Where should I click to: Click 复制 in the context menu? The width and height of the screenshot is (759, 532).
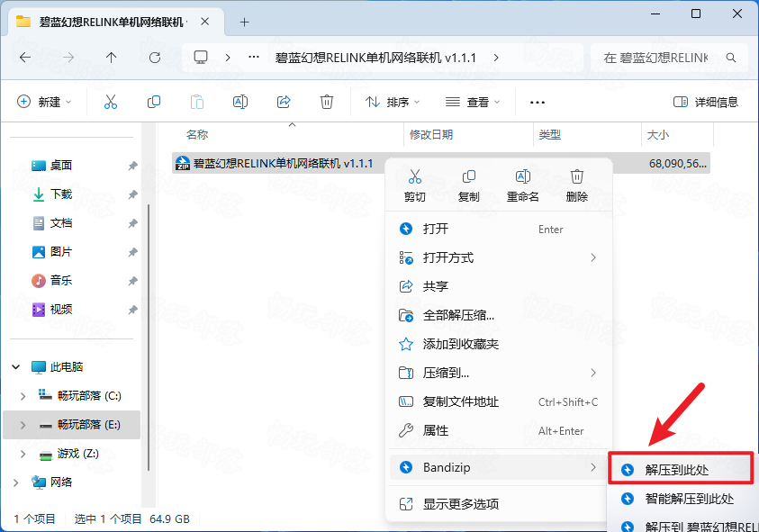tap(468, 185)
